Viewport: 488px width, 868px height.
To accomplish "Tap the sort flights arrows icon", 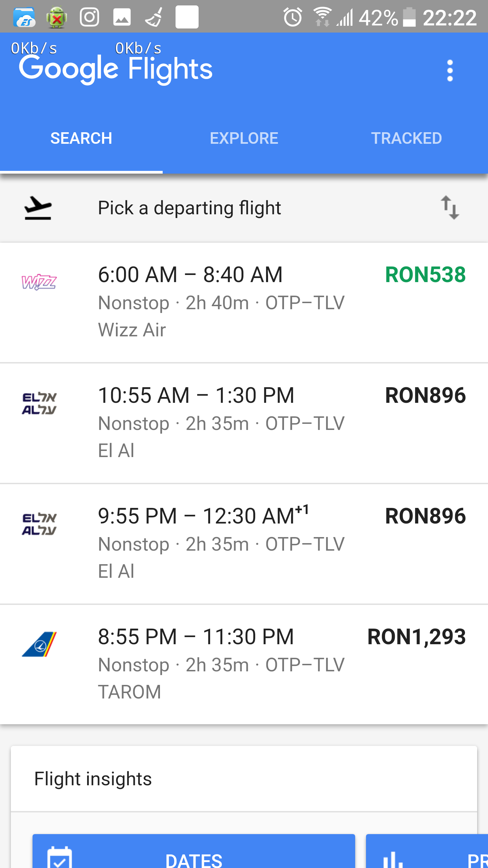I will (450, 208).
